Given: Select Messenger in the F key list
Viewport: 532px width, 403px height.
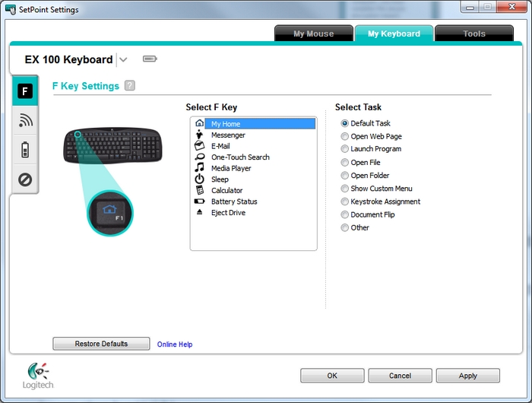Looking at the screenshot, I should coord(228,135).
